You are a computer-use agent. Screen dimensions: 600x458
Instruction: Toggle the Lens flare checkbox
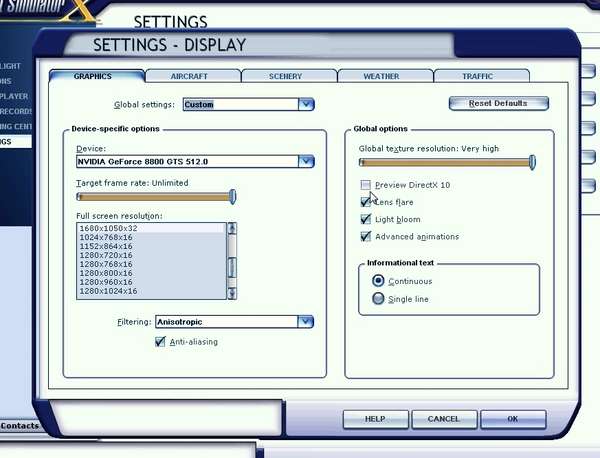pos(366,202)
